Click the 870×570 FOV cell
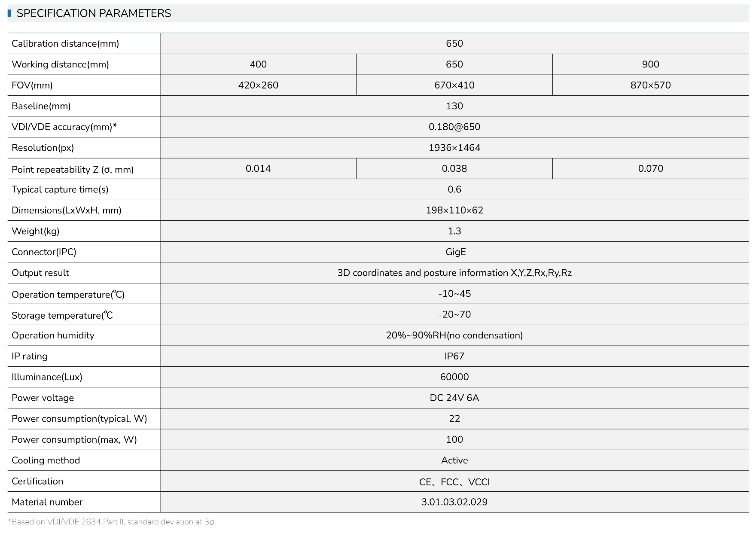This screenshot has width=756, height=536. (650, 85)
